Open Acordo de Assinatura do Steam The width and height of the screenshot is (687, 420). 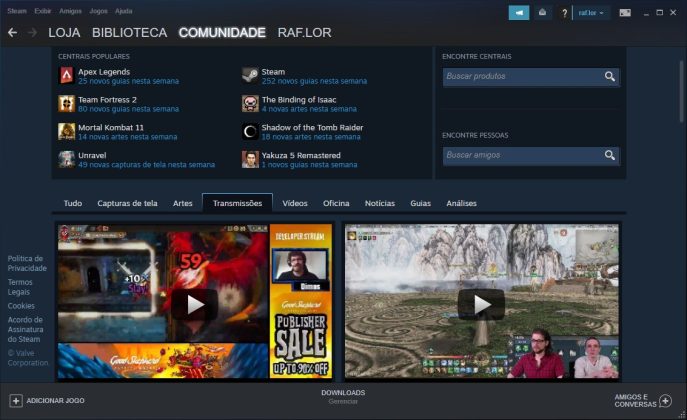25,329
